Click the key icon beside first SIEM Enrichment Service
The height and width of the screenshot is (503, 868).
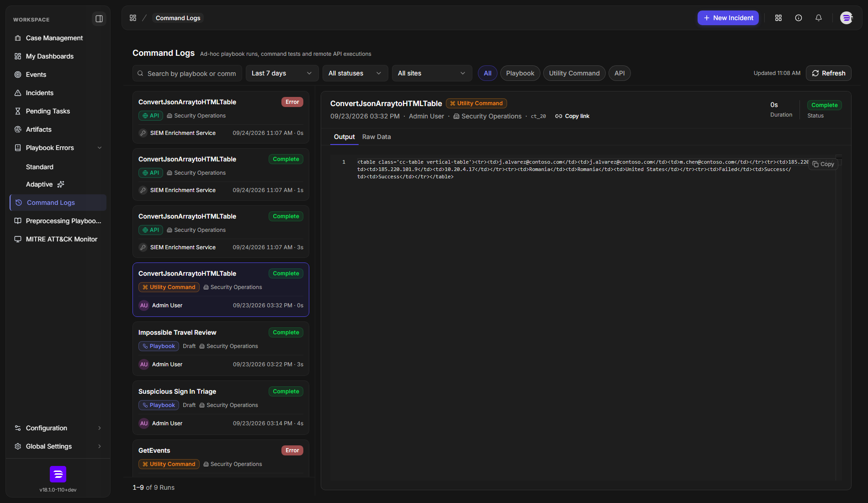[143, 133]
